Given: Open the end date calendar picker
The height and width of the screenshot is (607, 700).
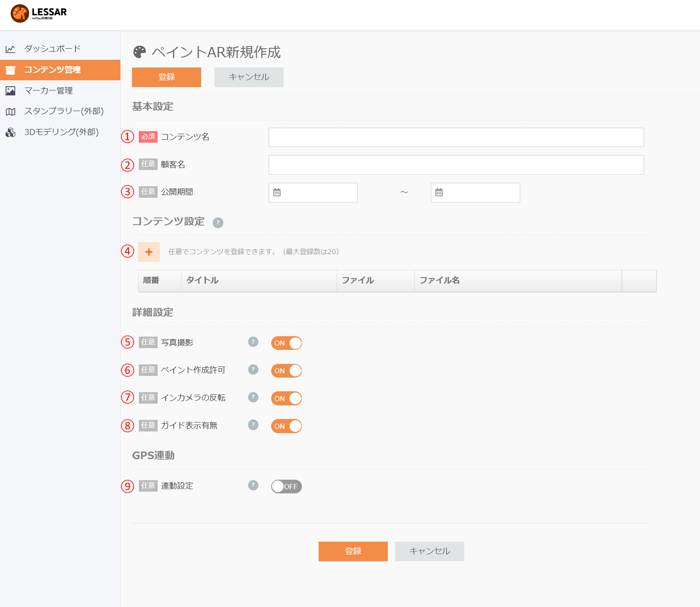Looking at the screenshot, I should 439,193.
